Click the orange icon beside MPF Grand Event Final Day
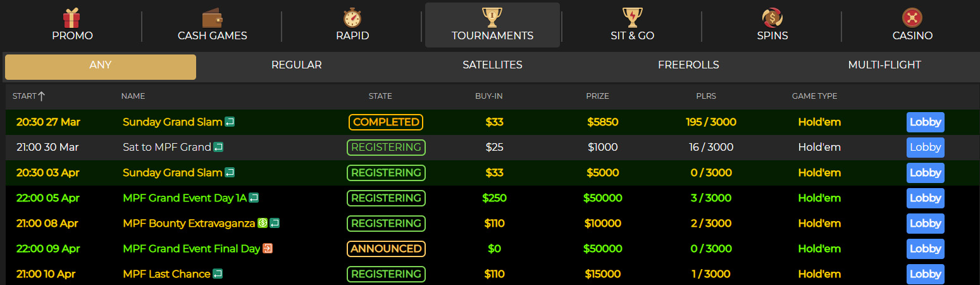The width and height of the screenshot is (980, 285). point(268,249)
